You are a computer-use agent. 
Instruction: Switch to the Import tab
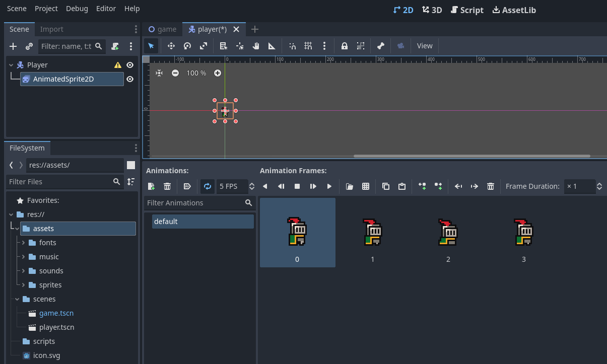(51, 29)
